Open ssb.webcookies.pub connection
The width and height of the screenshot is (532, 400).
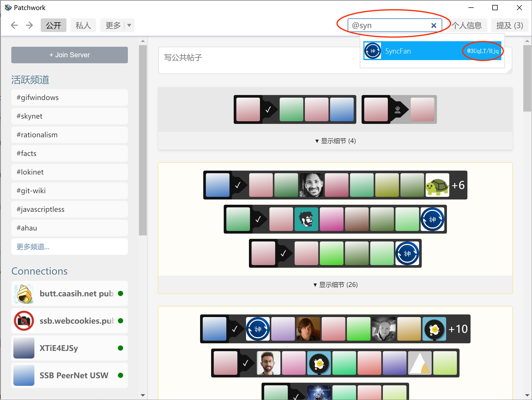70,321
